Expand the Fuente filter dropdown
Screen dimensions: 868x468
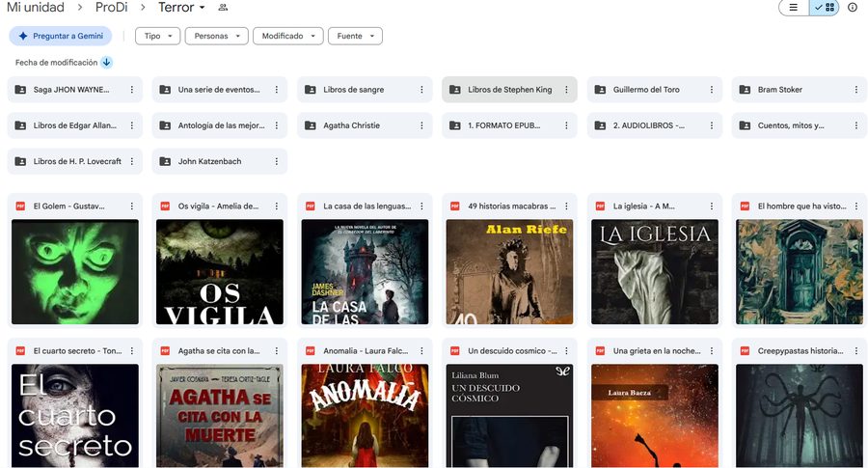tap(355, 36)
